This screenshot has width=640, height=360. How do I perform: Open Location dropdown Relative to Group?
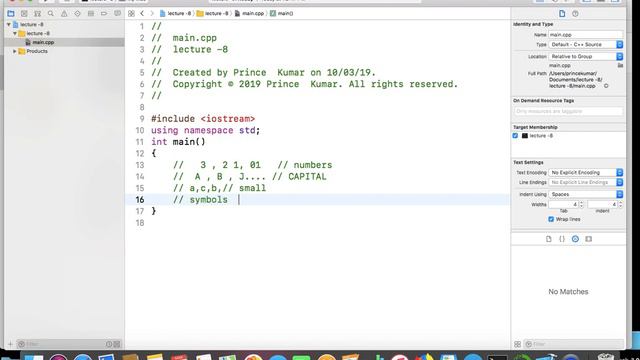586,56
